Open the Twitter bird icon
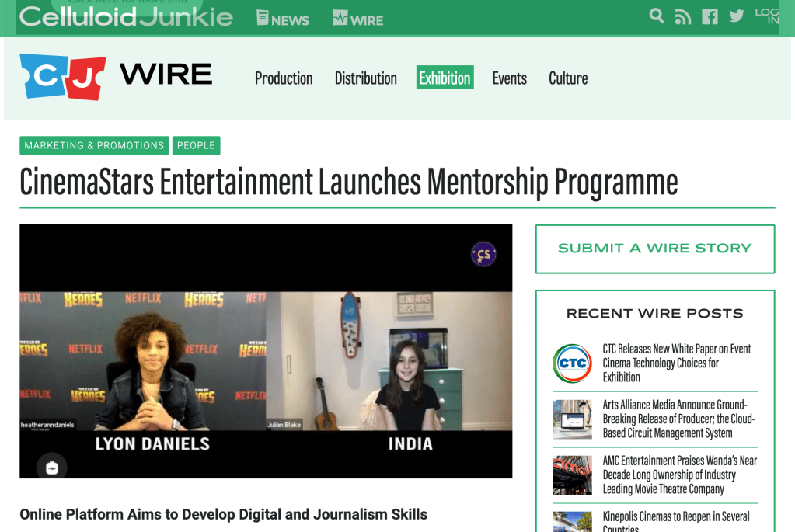The height and width of the screenshot is (532, 795). pyautogui.click(x=737, y=16)
